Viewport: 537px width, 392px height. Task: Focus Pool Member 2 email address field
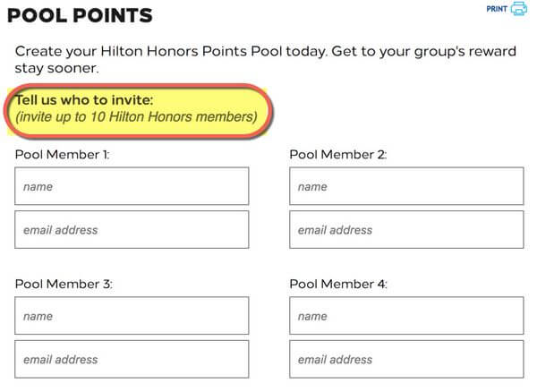406,229
